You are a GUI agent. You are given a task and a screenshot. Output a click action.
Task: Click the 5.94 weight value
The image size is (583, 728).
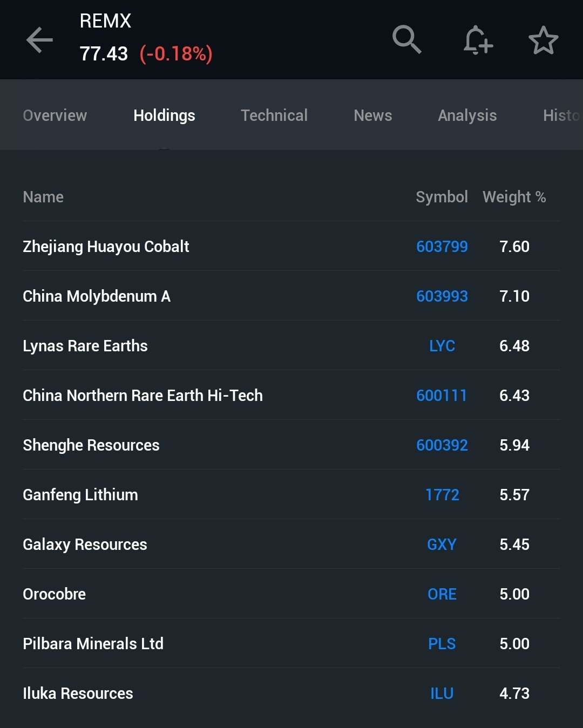pos(514,445)
